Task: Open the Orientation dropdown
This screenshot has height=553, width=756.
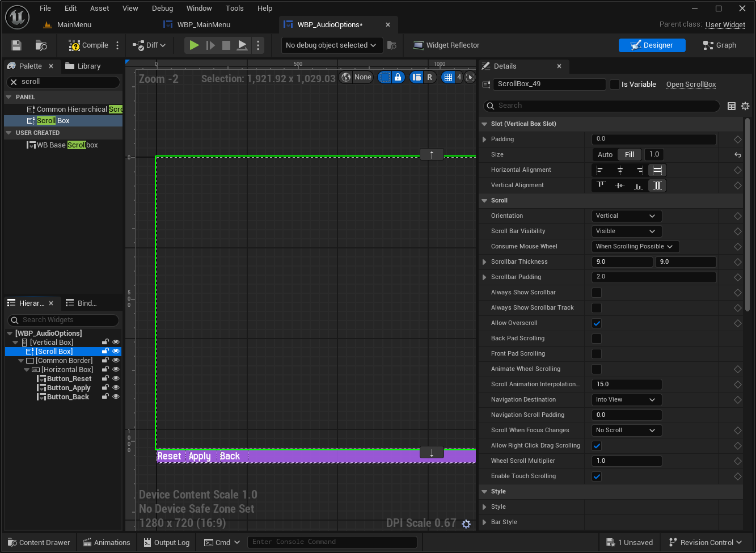Action: pyautogui.click(x=626, y=216)
